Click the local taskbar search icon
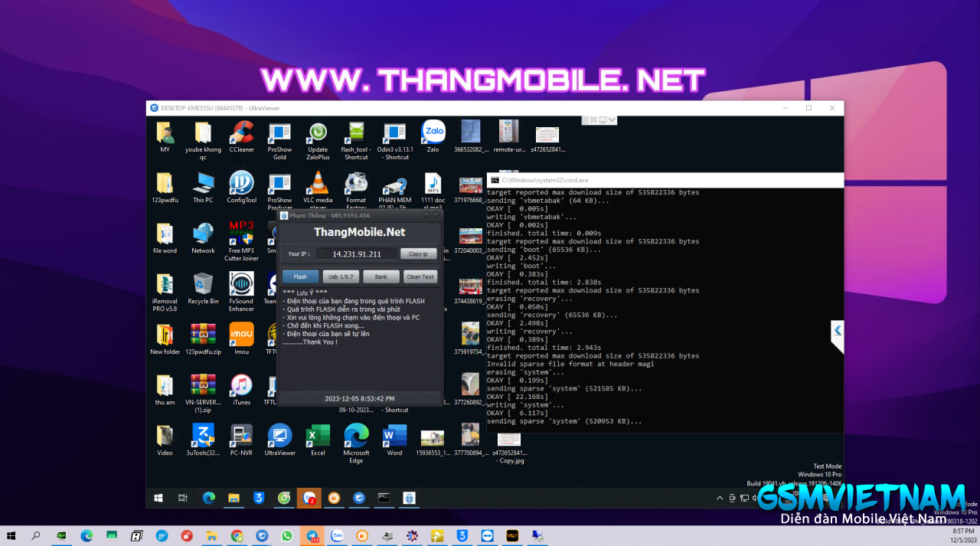Screen dimensions: 980x546 [36, 536]
